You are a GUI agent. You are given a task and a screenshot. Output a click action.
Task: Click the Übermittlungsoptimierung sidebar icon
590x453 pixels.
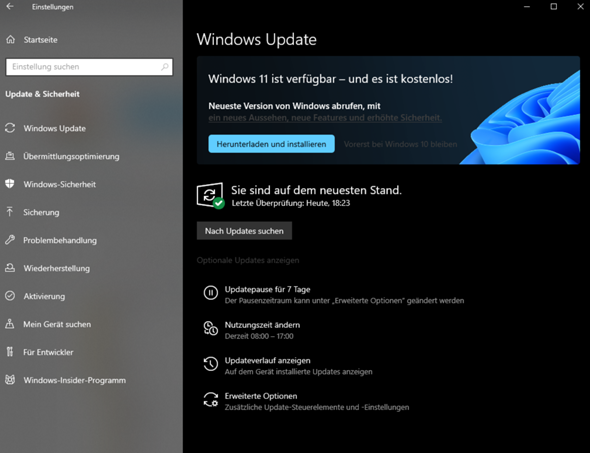click(x=10, y=156)
